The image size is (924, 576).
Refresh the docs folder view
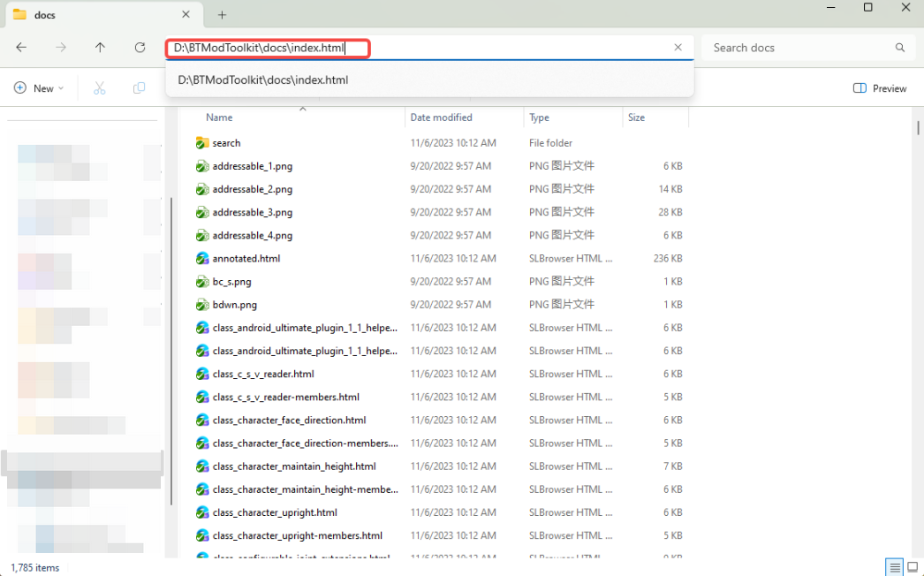click(140, 47)
